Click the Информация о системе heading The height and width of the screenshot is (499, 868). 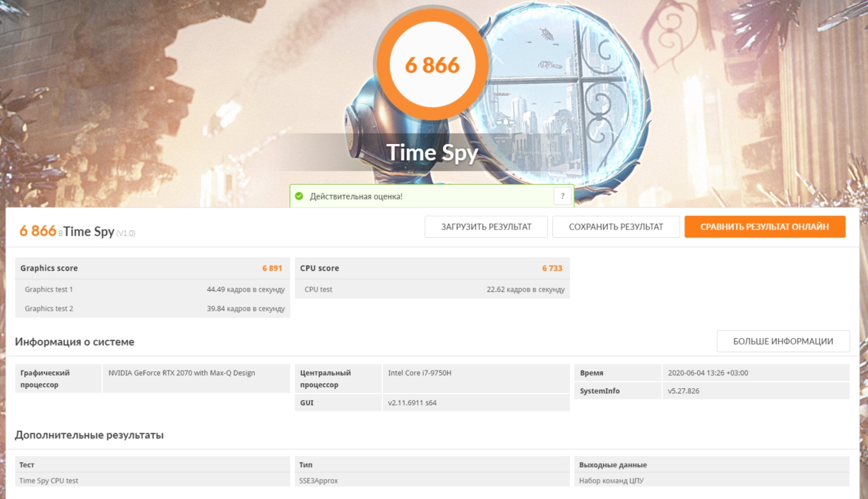(74, 342)
